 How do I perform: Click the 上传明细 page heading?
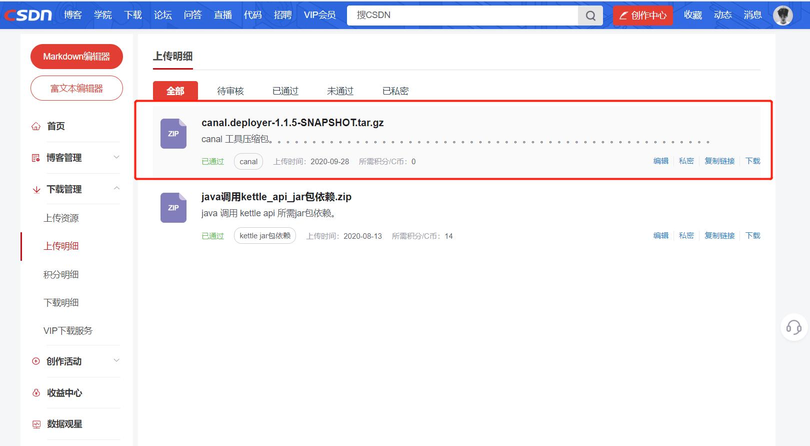pyautogui.click(x=173, y=56)
